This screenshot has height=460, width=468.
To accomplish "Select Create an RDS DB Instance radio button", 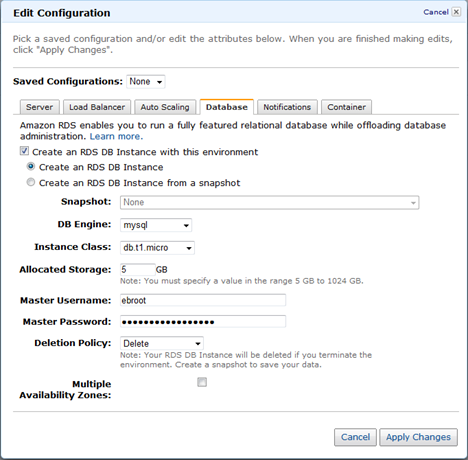I will tap(31, 166).
